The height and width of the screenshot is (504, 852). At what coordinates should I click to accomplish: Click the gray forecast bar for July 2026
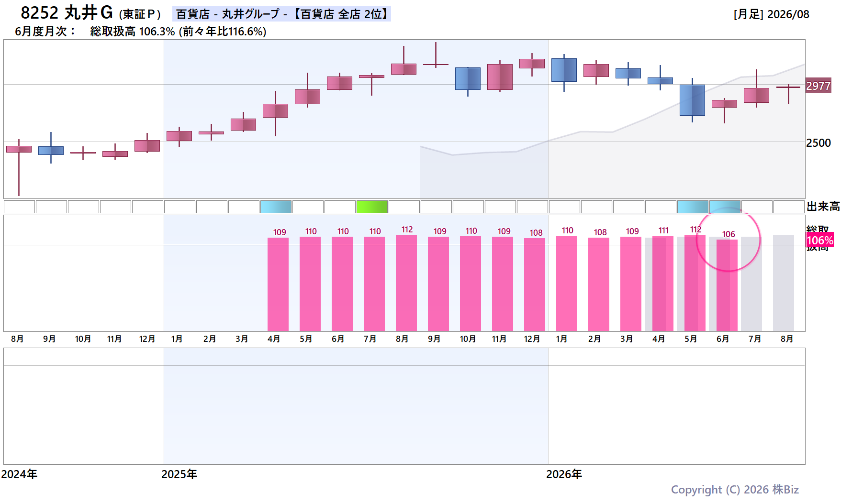pos(751,284)
